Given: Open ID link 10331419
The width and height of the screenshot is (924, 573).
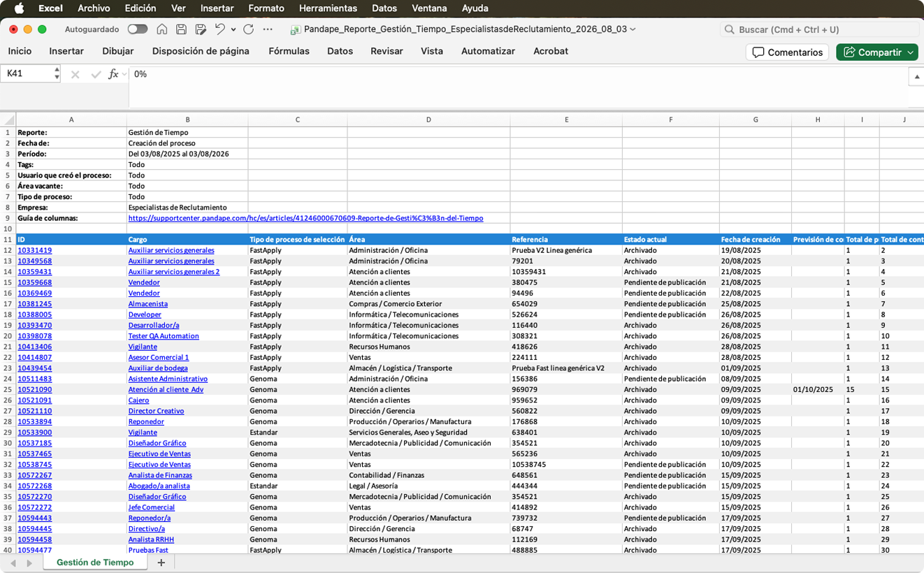Looking at the screenshot, I should click(x=34, y=250).
